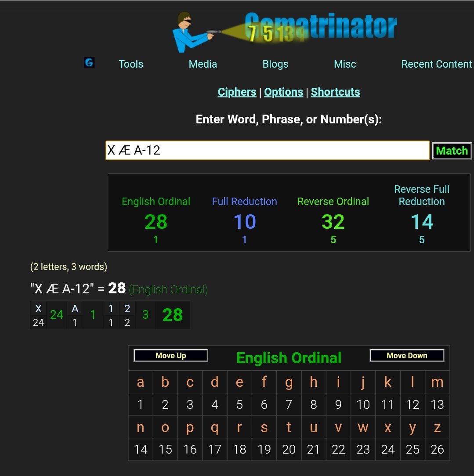Click letter n in cipher chart
Viewport: 474px width, 476px height.
pos(140,427)
